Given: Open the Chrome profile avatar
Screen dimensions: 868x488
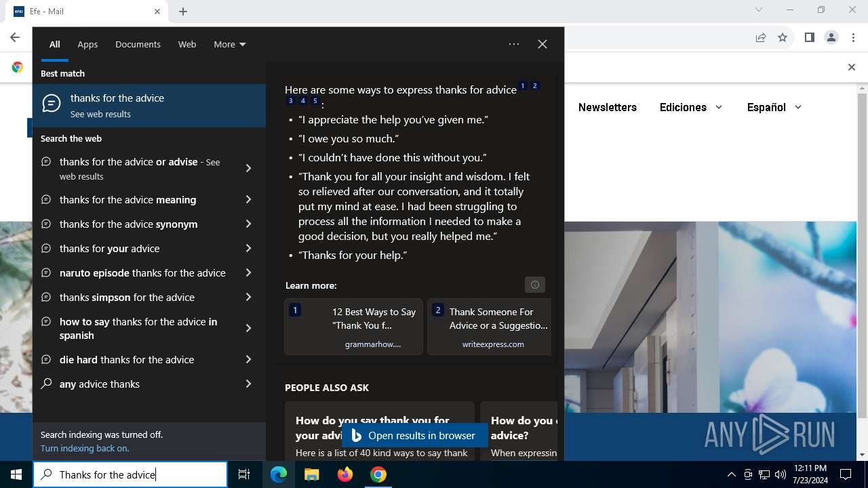Looking at the screenshot, I should (831, 37).
